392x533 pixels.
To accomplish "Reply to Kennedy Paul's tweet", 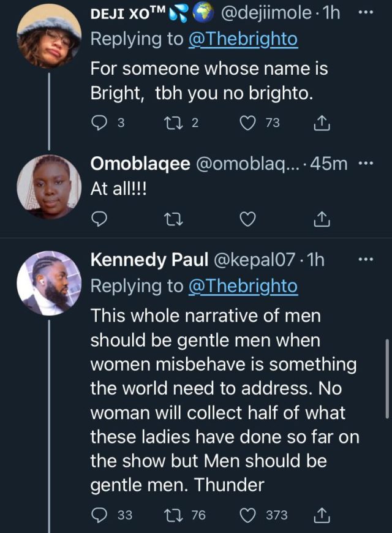I will click(99, 515).
